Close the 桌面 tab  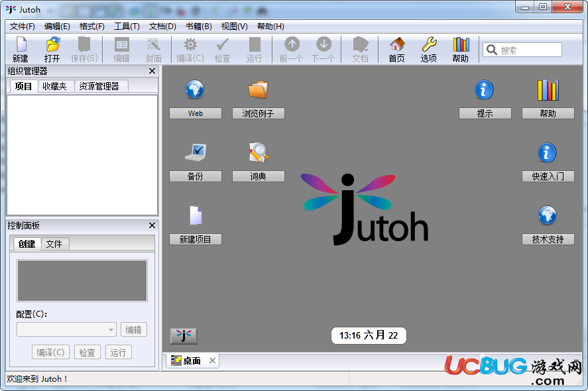212,361
